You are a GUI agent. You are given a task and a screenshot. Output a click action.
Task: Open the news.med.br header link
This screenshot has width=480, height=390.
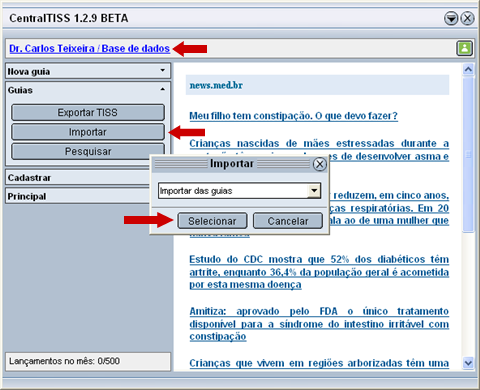click(x=216, y=85)
